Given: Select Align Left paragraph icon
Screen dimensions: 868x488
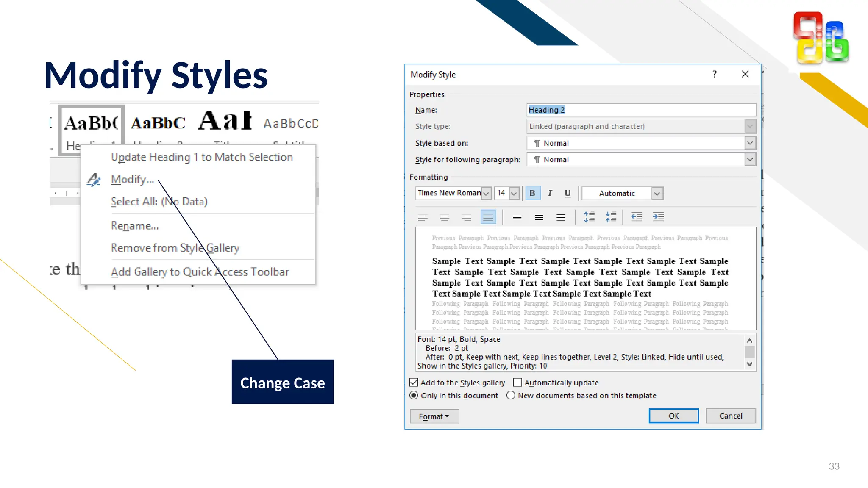Looking at the screenshot, I should pos(423,217).
